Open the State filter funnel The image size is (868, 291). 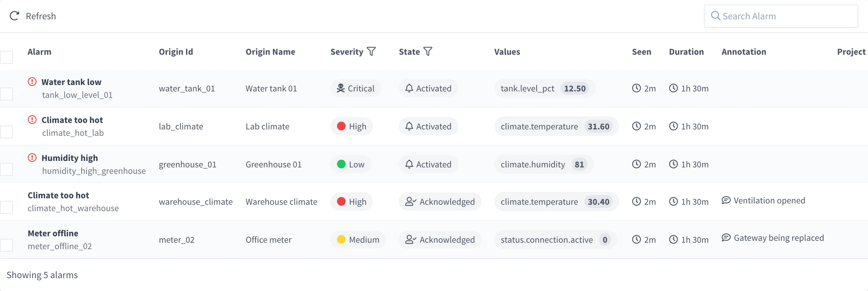428,51
